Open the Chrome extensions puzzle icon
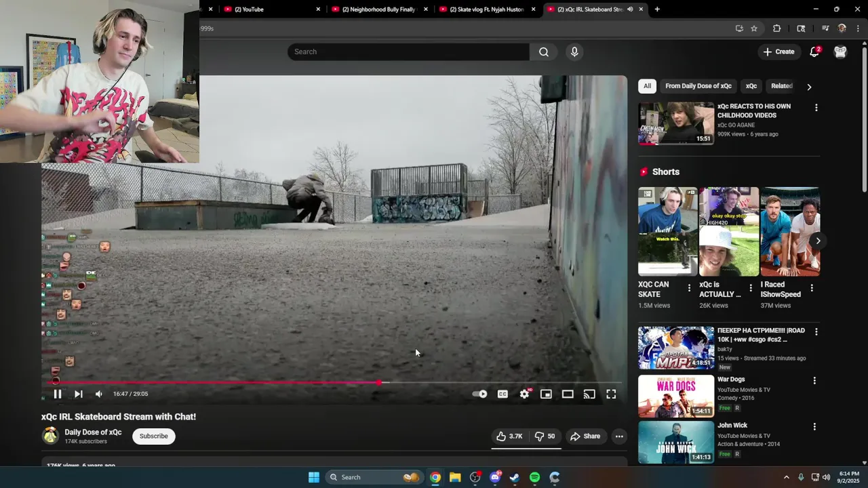Screen dimensions: 868x488 click(777, 28)
